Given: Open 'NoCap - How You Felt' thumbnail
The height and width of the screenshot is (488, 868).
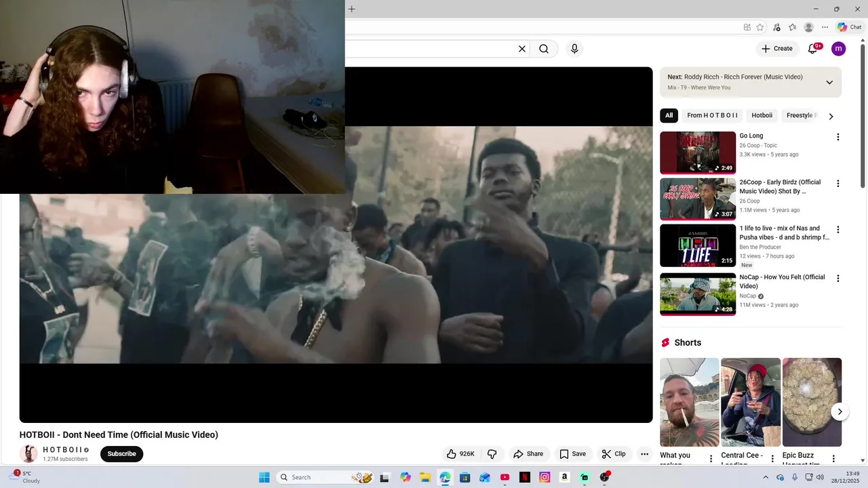Looking at the screenshot, I should coord(698,294).
